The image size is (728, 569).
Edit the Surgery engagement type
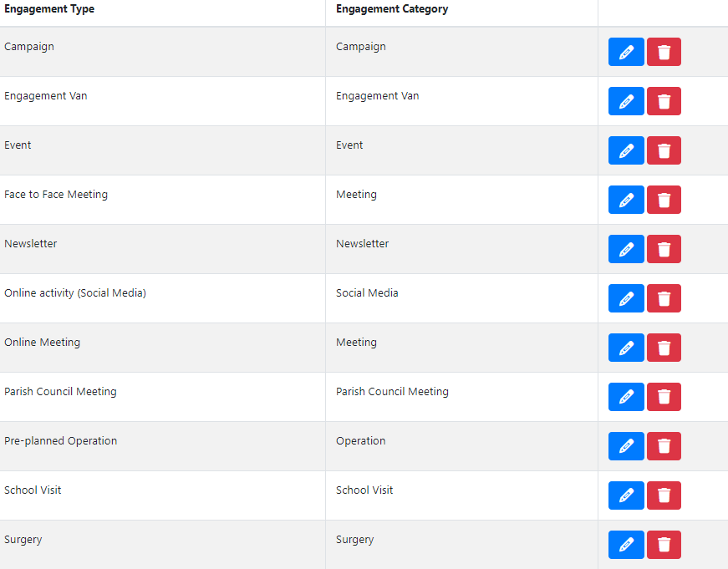tap(626, 545)
